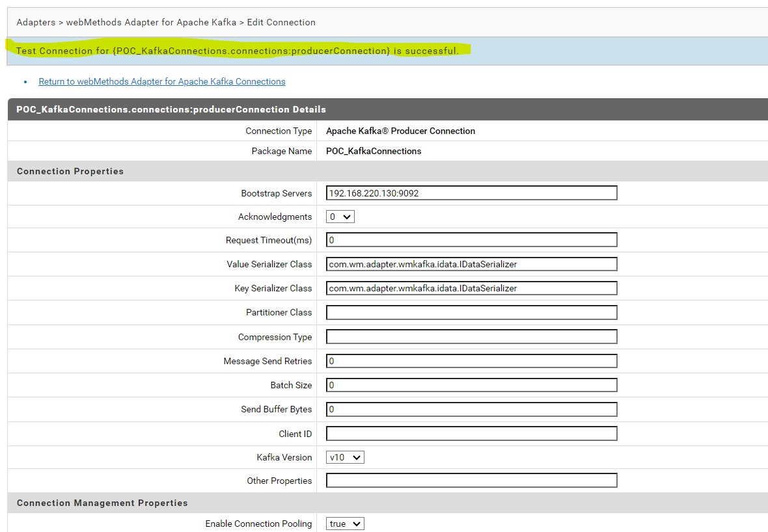The image size is (768, 532).
Task: Click inside the Bootstrap Servers field
Action: (472, 193)
